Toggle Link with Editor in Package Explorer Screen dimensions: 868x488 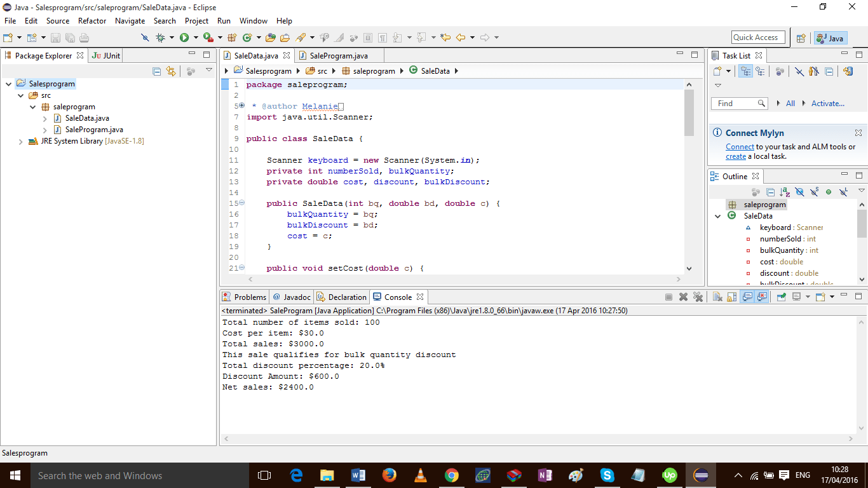pyautogui.click(x=170, y=71)
